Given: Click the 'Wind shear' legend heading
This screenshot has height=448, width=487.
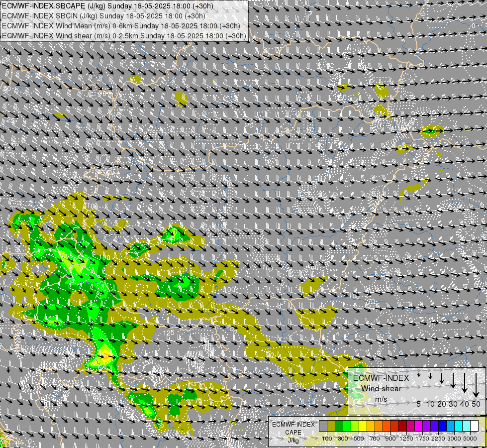Looking at the screenshot, I should pyautogui.click(x=382, y=389).
